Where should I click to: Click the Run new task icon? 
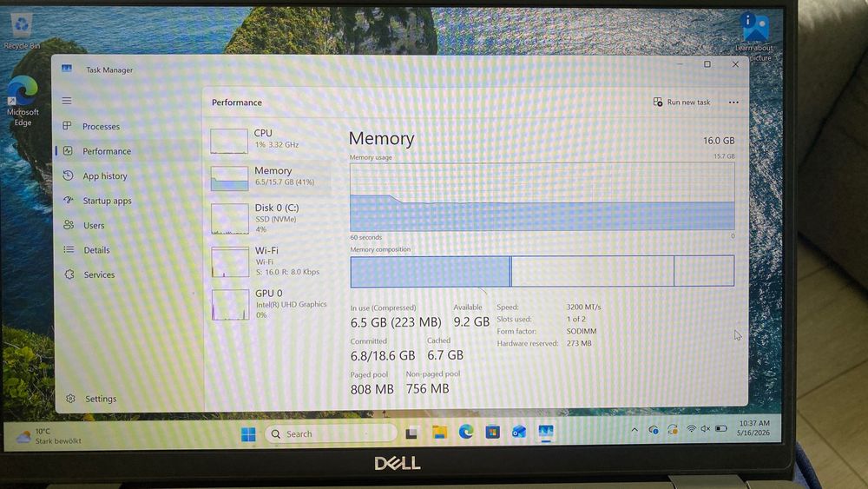pos(658,102)
